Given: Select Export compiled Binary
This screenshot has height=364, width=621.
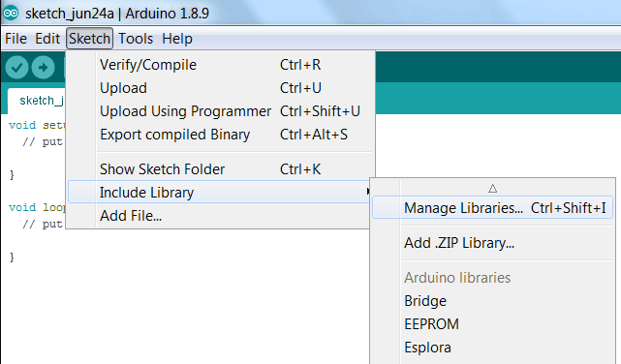Looking at the screenshot, I should (x=220, y=135).
